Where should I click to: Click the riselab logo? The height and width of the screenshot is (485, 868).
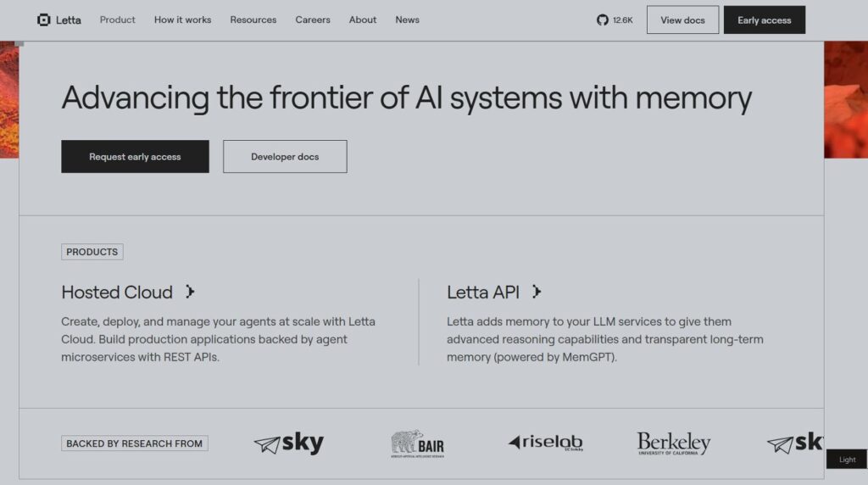[x=545, y=443]
